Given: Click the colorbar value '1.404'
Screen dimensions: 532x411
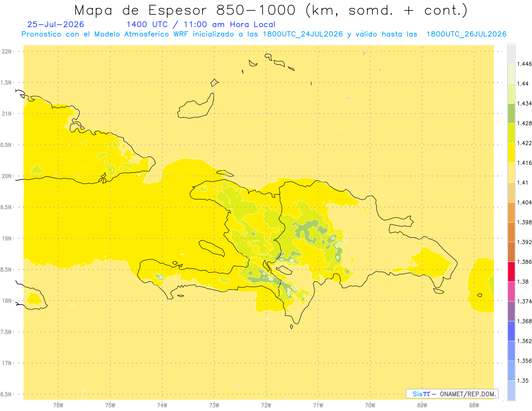Looking at the screenshot, I should point(524,202).
